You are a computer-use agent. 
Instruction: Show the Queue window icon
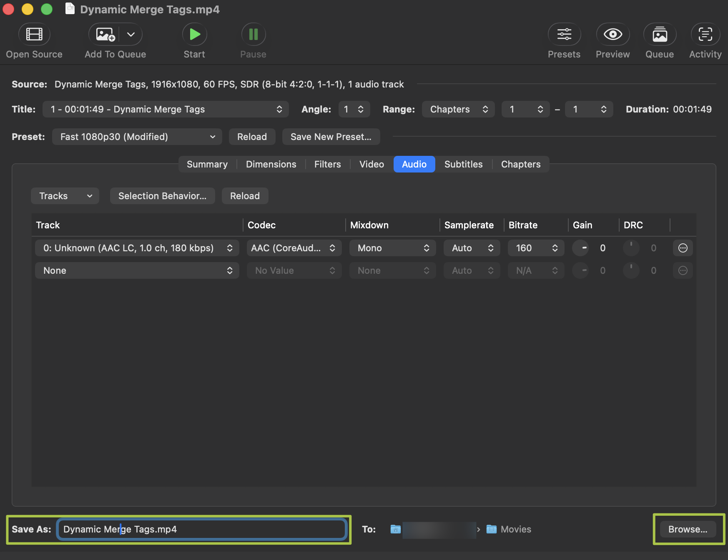[x=660, y=34]
